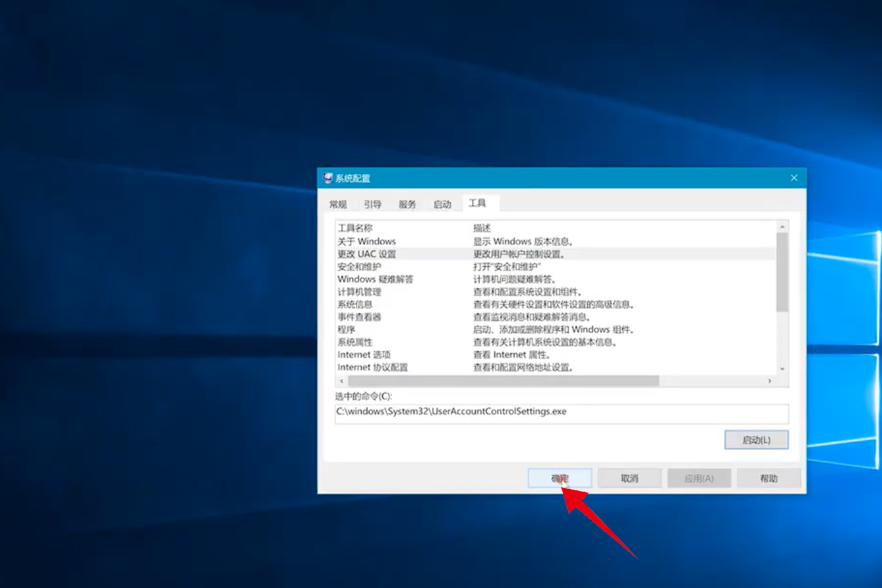Click the horizontal scrollbar thumb
882x588 pixels.
click(x=504, y=381)
